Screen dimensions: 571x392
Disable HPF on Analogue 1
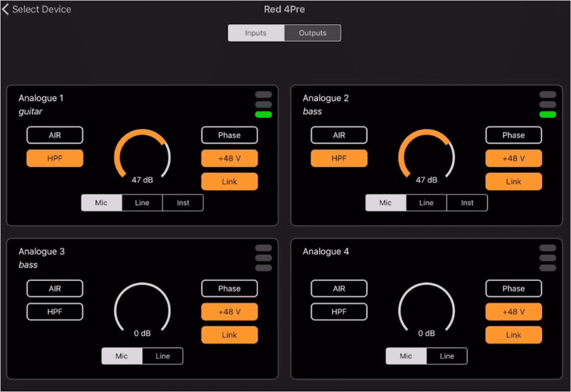pyautogui.click(x=55, y=158)
